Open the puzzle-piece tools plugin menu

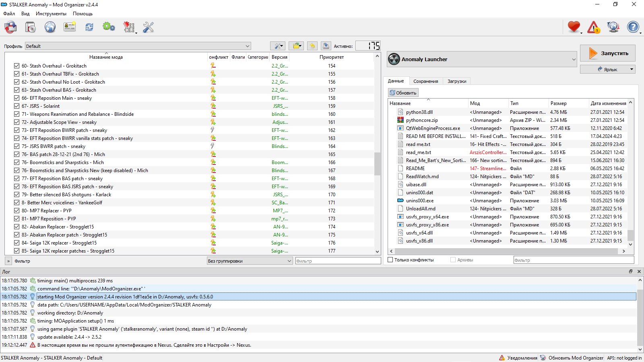tap(129, 27)
